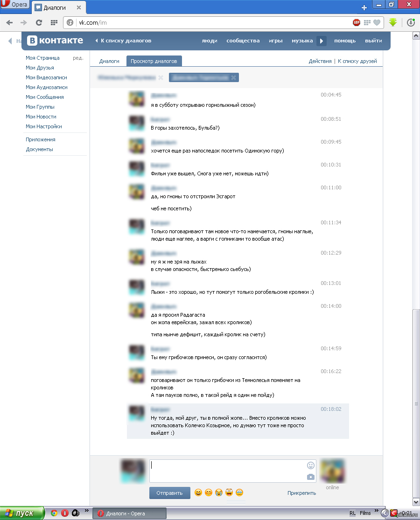Close the blurred active dialog tab

click(x=233, y=77)
